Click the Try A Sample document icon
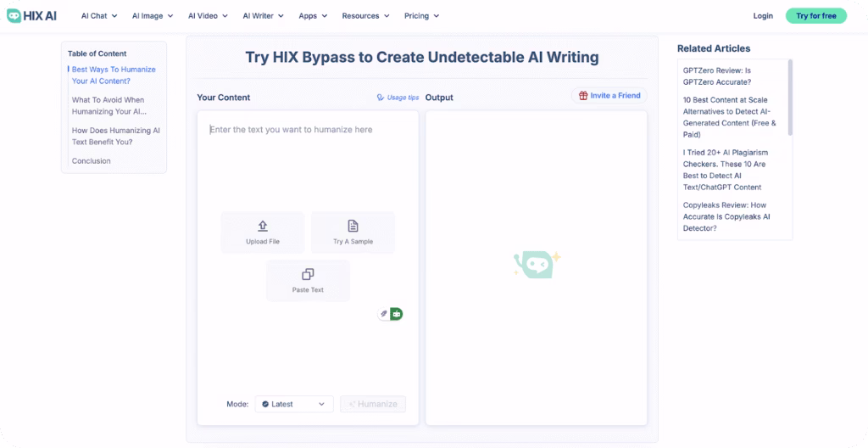868x448 pixels. click(x=353, y=226)
